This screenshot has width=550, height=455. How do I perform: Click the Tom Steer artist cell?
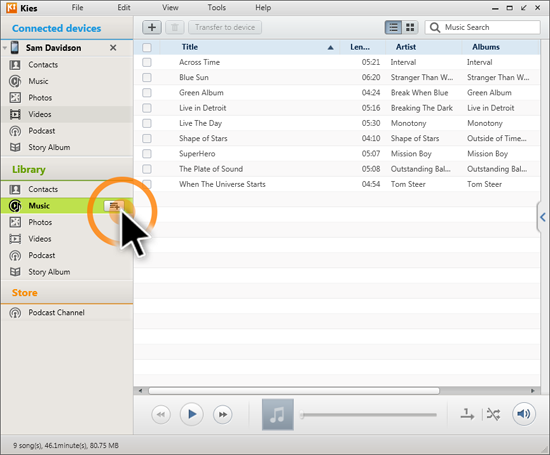point(408,184)
